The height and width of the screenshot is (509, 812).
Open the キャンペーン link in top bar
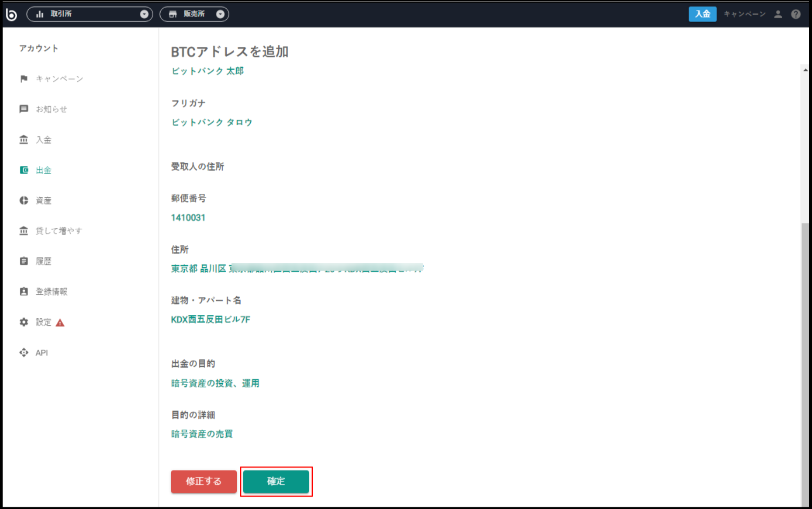pos(744,14)
